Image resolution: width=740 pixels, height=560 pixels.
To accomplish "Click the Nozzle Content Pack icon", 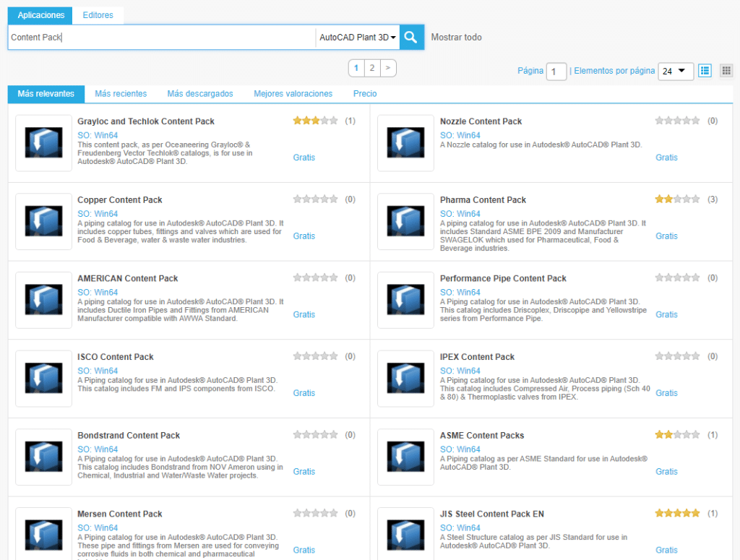I will point(405,143).
